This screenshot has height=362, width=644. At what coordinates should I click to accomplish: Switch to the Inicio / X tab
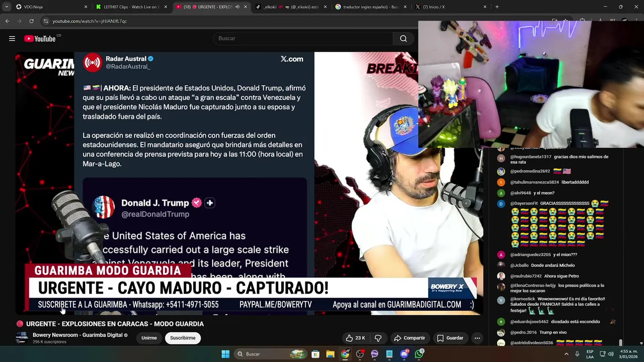coord(451,7)
